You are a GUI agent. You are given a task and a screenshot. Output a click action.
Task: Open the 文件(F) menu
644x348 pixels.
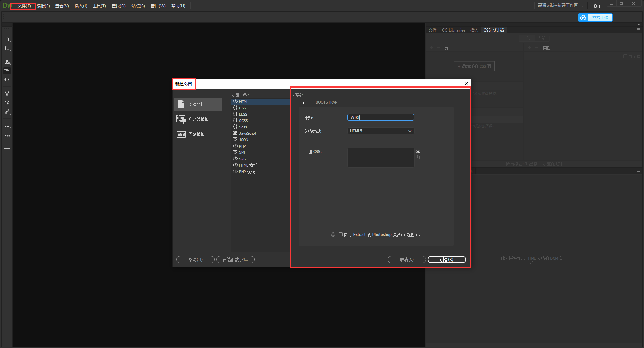(24, 6)
